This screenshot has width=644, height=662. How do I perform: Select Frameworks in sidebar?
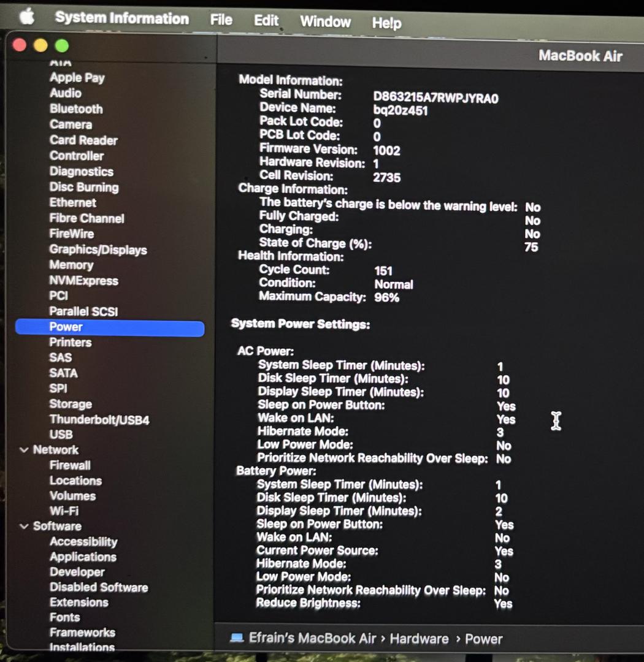[82, 633]
